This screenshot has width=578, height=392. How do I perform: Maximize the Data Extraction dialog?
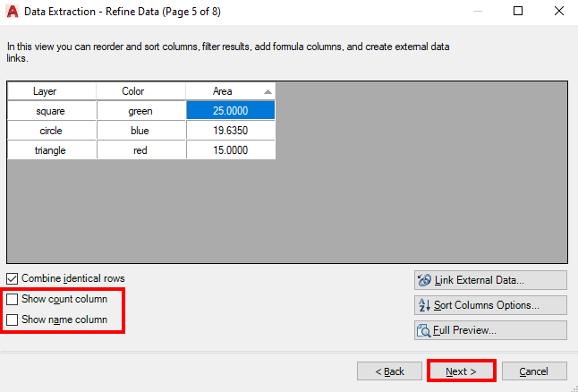(x=518, y=11)
